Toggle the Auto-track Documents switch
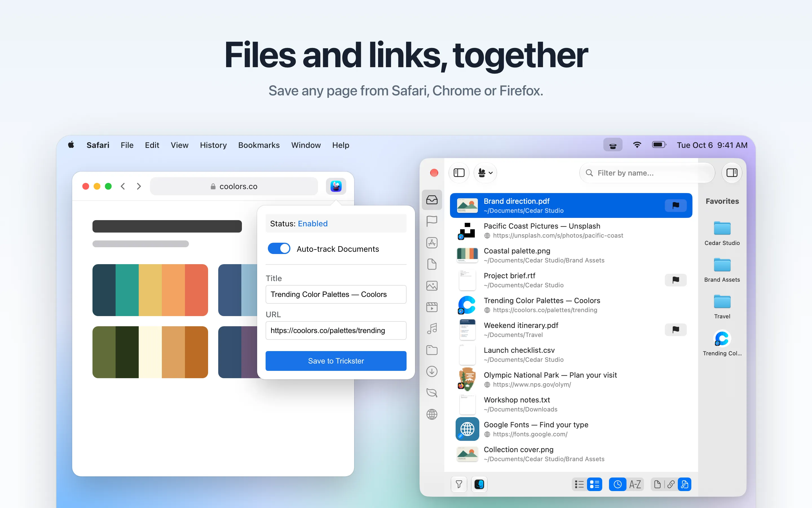 pos(279,249)
